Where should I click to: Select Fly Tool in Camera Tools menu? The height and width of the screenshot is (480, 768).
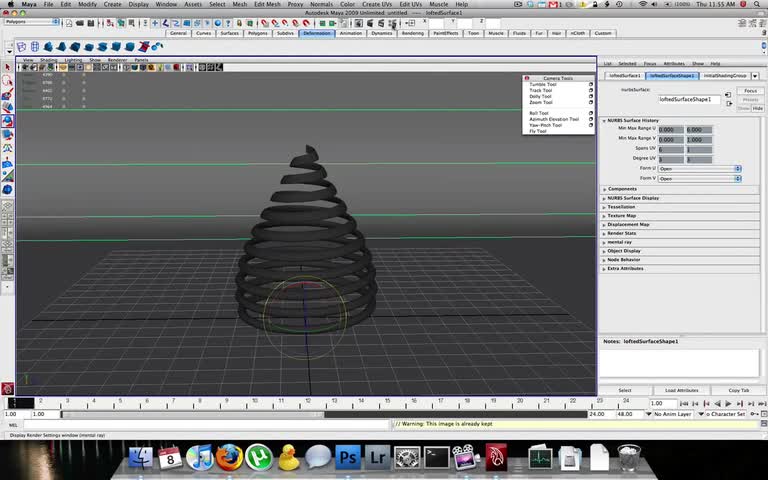coord(538,131)
